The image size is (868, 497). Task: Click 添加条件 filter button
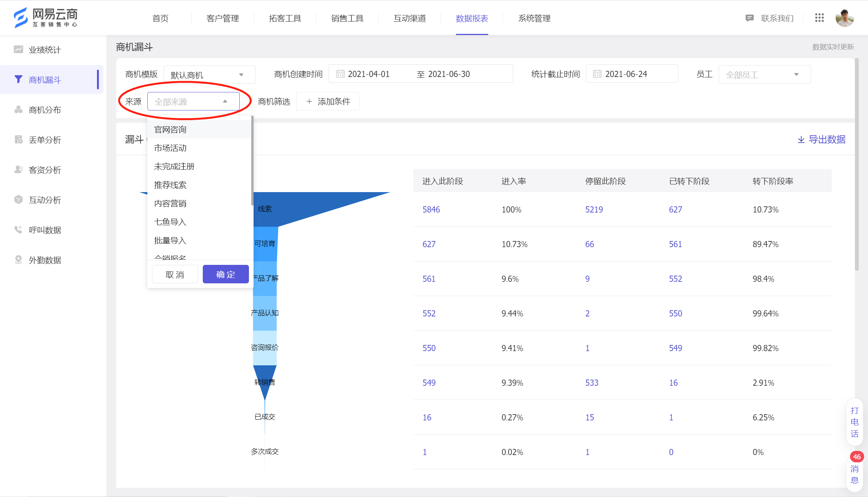pos(328,101)
